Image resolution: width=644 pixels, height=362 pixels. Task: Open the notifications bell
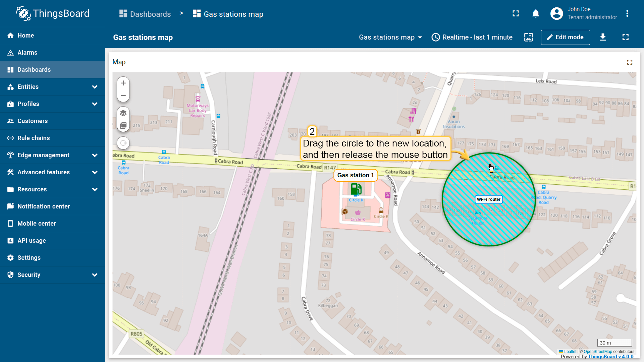point(536,14)
